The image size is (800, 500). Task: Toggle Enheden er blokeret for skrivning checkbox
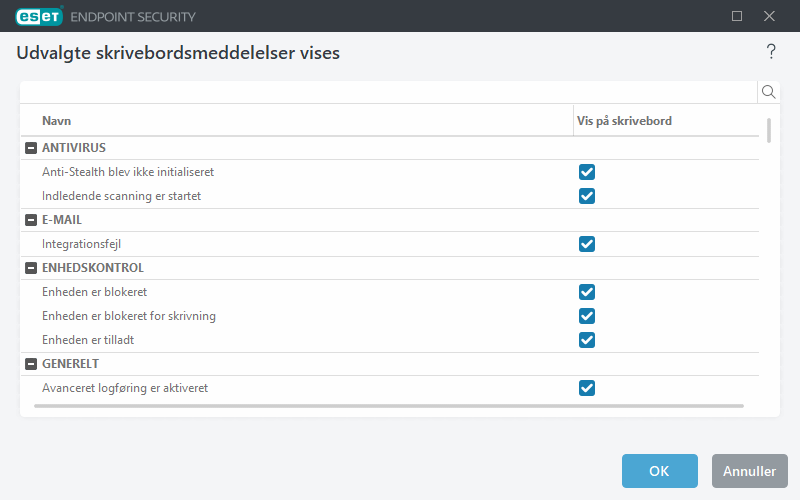[587, 316]
